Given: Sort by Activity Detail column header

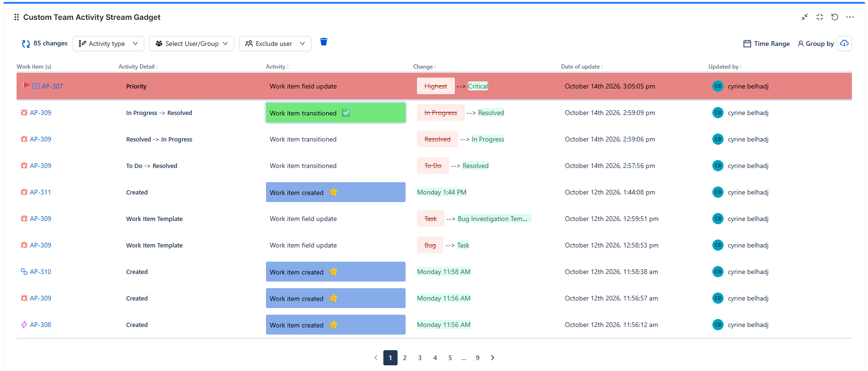Looking at the screenshot, I should pyautogui.click(x=138, y=67).
